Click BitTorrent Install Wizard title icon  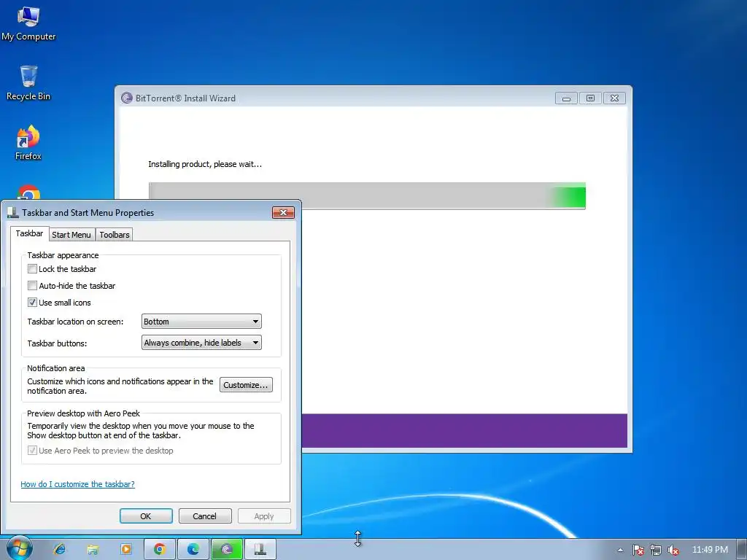pyautogui.click(x=127, y=98)
